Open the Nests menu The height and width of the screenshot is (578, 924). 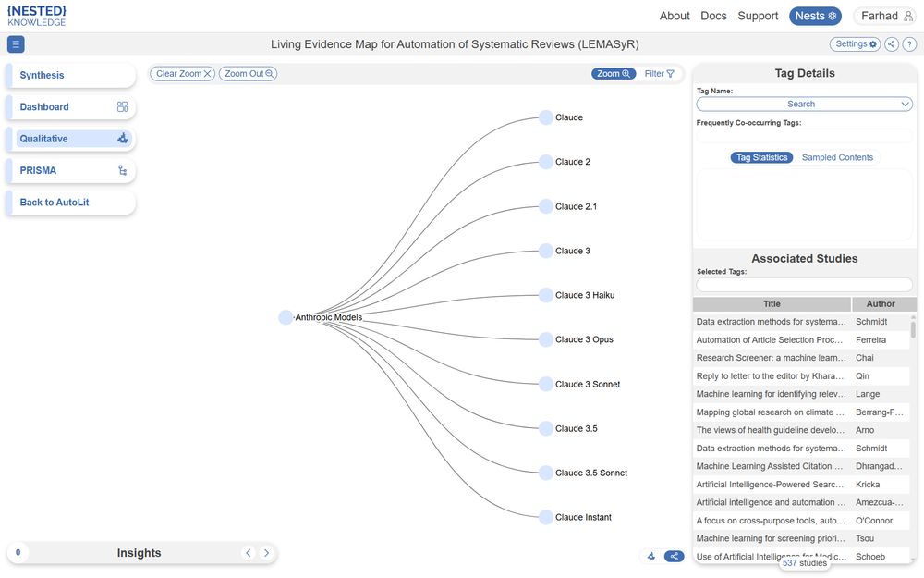(816, 16)
